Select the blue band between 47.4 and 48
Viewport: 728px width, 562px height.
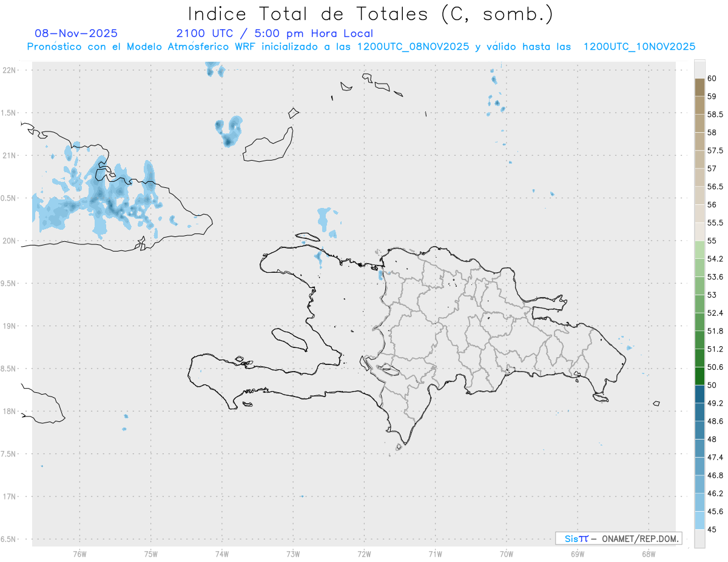click(699, 448)
